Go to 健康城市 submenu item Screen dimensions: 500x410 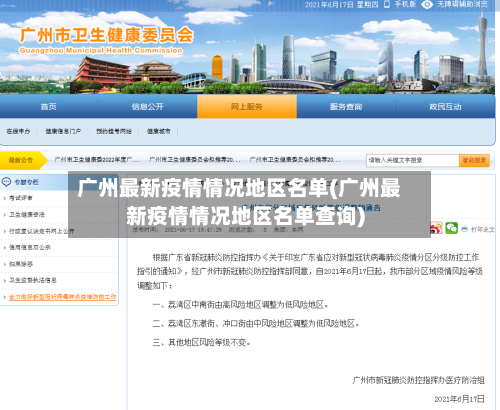[x=159, y=131]
